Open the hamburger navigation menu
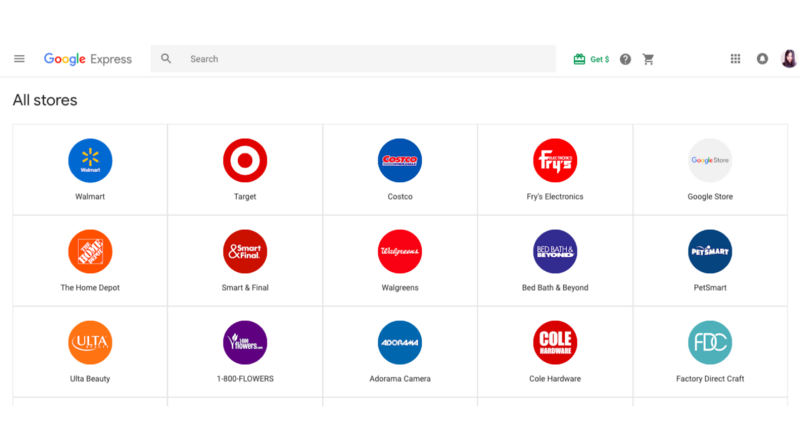The width and height of the screenshot is (800, 447). click(x=19, y=59)
